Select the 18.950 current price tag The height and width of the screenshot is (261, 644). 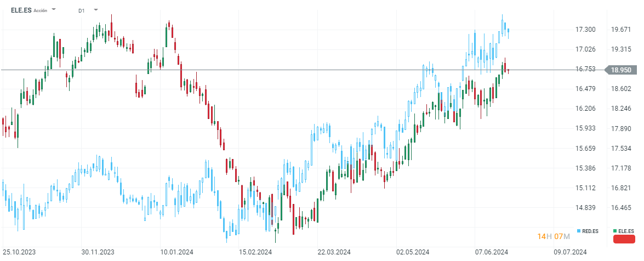[x=620, y=70]
